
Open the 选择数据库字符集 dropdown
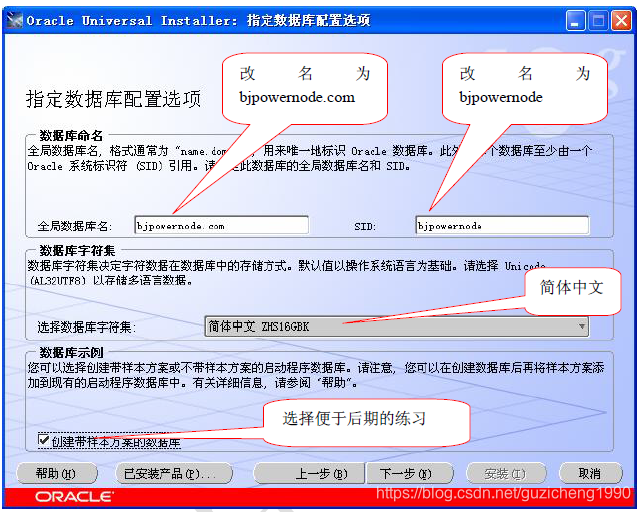point(397,326)
